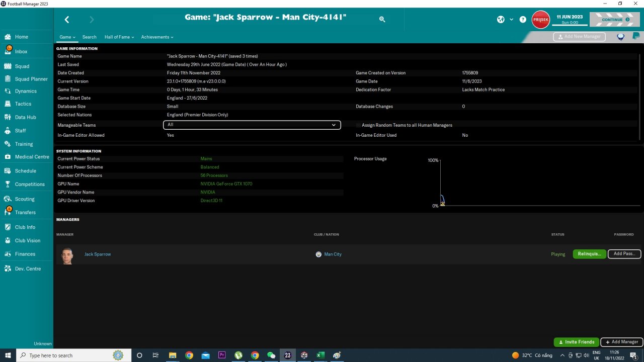This screenshot has height=362, width=644.
Task: Open Jack Sparrow manager profile link
Action: (98, 254)
